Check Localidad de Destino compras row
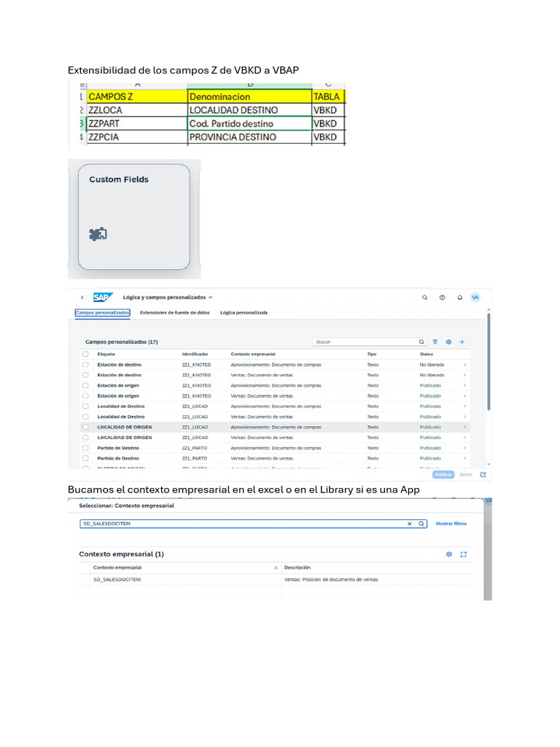 tap(85, 406)
